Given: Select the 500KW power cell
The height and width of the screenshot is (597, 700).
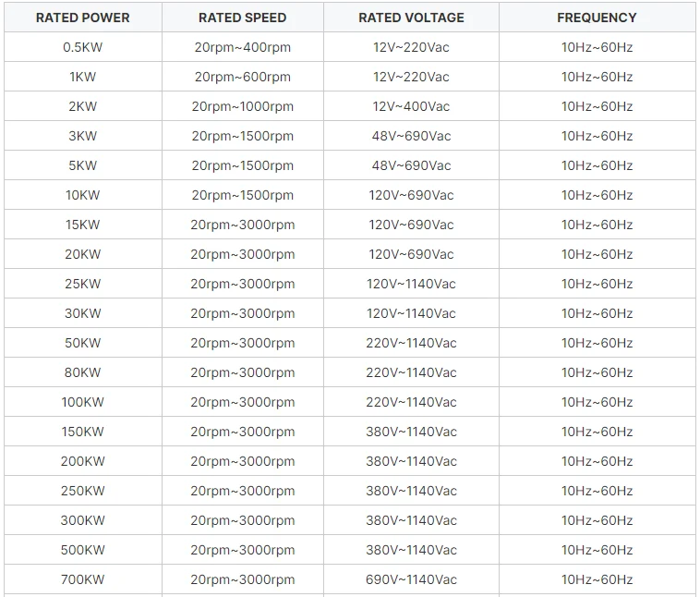Looking at the screenshot, I should (x=83, y=550).
